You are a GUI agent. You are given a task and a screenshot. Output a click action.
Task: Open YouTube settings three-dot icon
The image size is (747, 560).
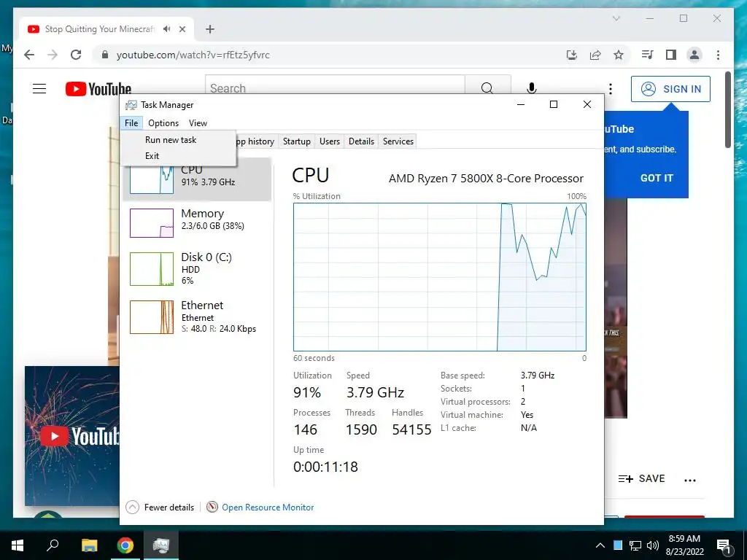611,89
